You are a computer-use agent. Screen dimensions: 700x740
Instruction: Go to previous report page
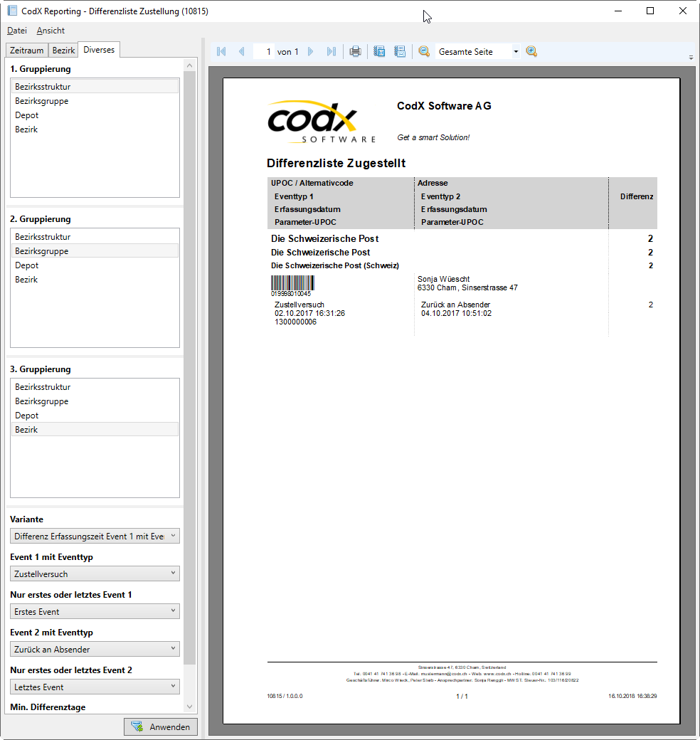(241, 52)
